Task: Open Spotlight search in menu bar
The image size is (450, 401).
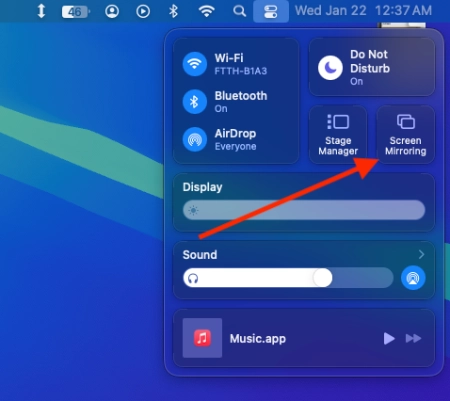Action: point(239,11)
